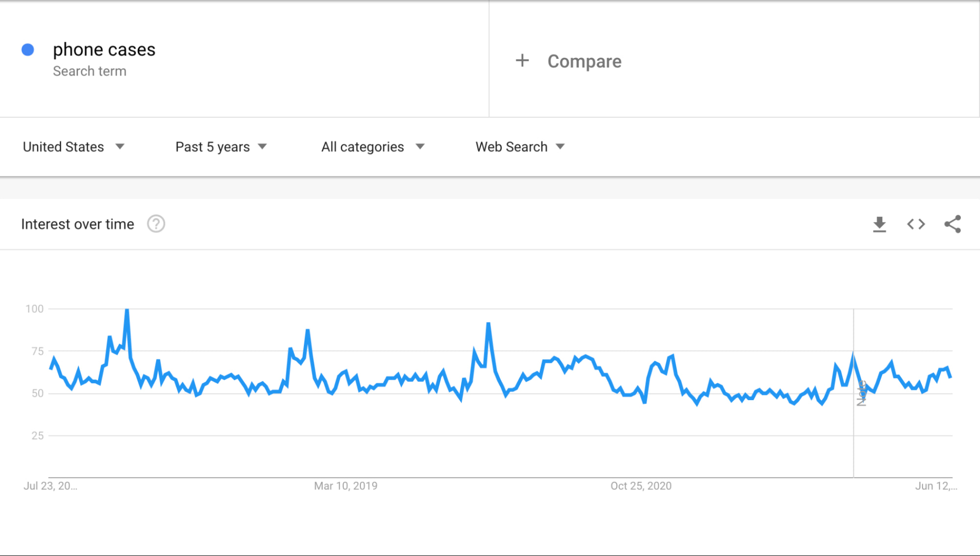Click the Interest over time heading

click(x=77, y=224)
